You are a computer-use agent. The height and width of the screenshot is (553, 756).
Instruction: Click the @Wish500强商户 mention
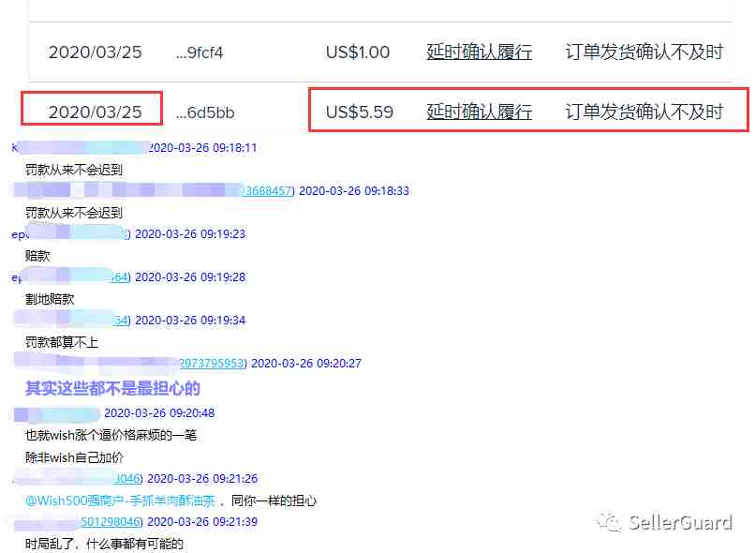pyautogui.click(x=120, y=501)
